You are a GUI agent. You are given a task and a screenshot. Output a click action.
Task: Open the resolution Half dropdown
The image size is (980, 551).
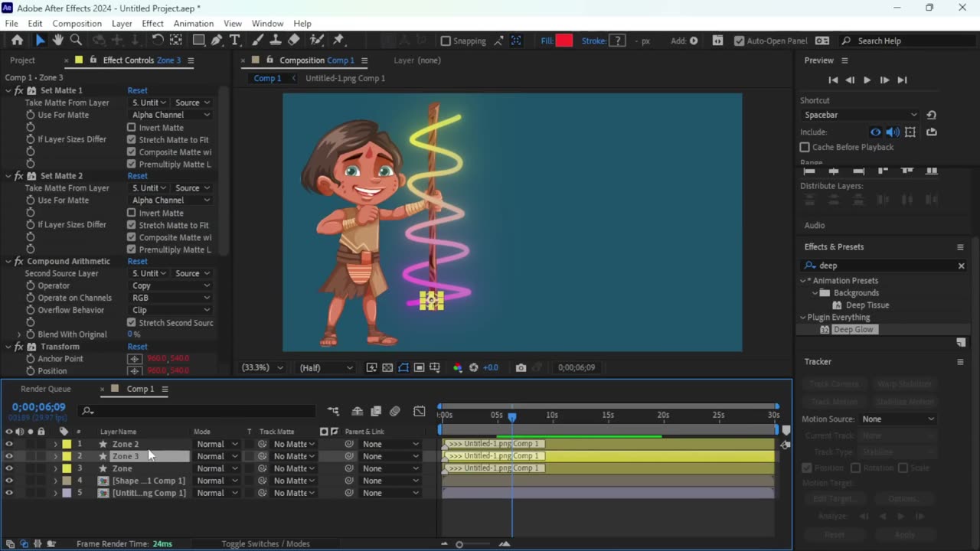pyautogui.click(x=325, y=368)
